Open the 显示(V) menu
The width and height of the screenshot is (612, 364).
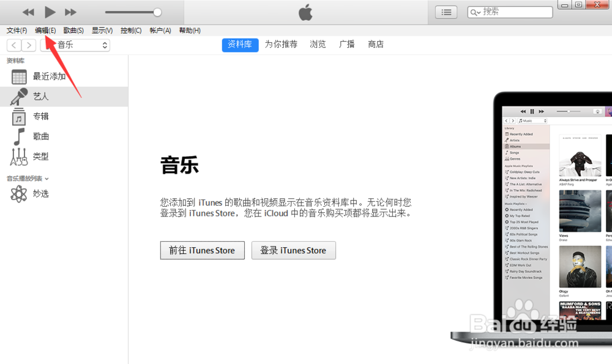(x=102, y=31)
